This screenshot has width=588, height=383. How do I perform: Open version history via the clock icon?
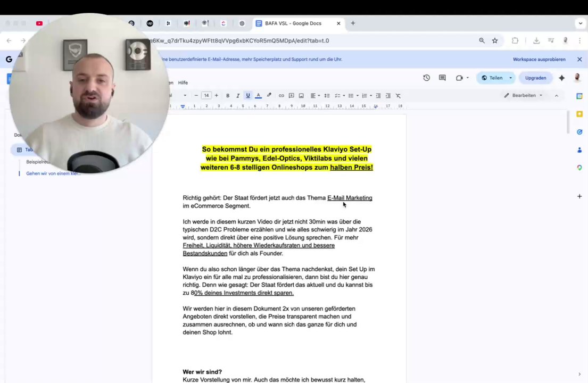[426, 78]
